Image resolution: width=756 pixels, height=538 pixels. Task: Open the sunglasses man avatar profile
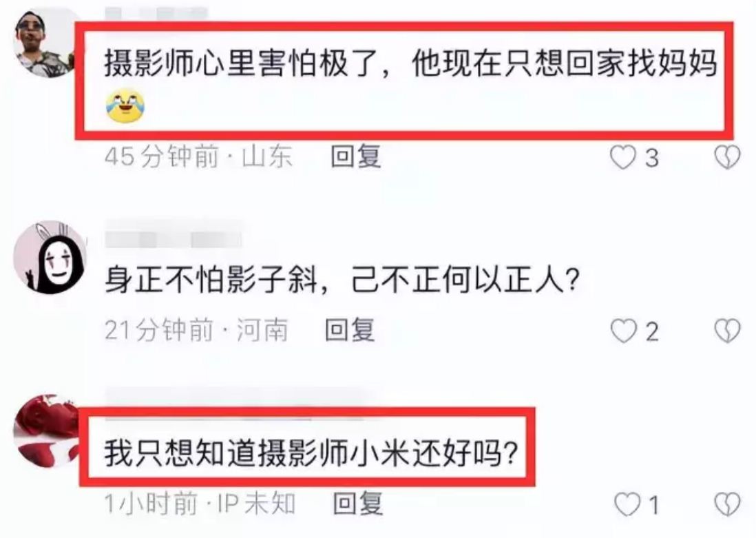[46, 44]
